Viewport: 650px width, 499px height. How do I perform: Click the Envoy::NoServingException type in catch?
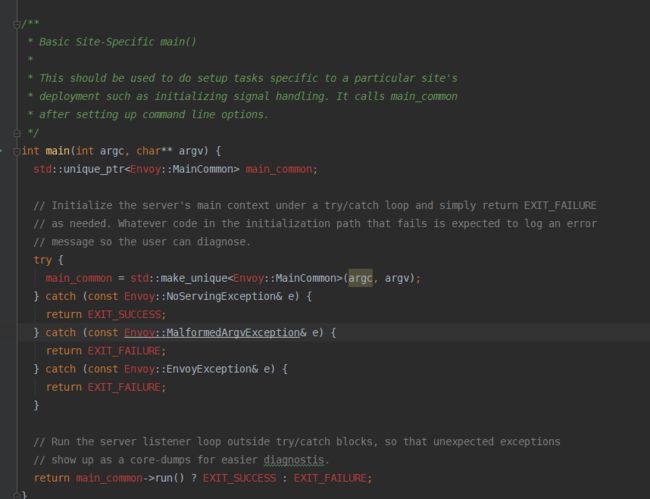pos(200,296)
